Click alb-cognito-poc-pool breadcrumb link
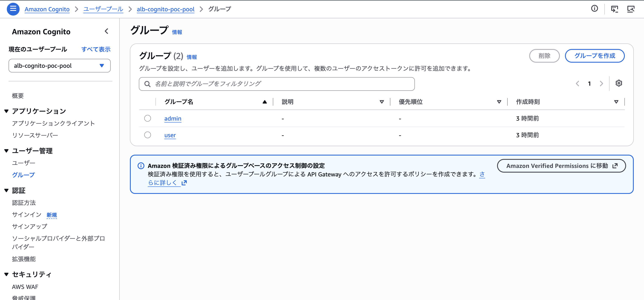This screenshot has height=300, width=644. click(165, 9)
